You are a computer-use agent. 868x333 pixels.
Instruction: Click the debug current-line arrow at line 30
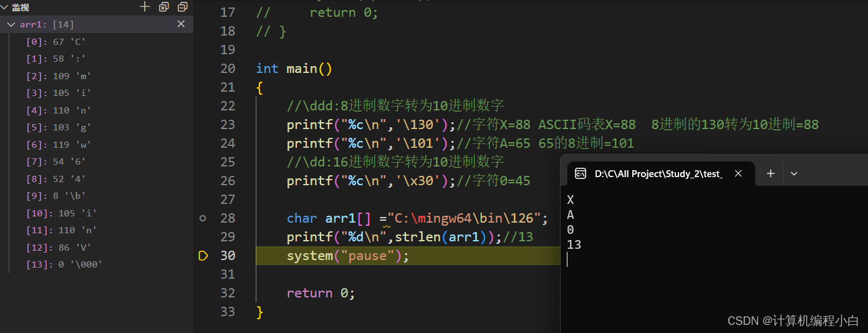[x=203, y=256]
